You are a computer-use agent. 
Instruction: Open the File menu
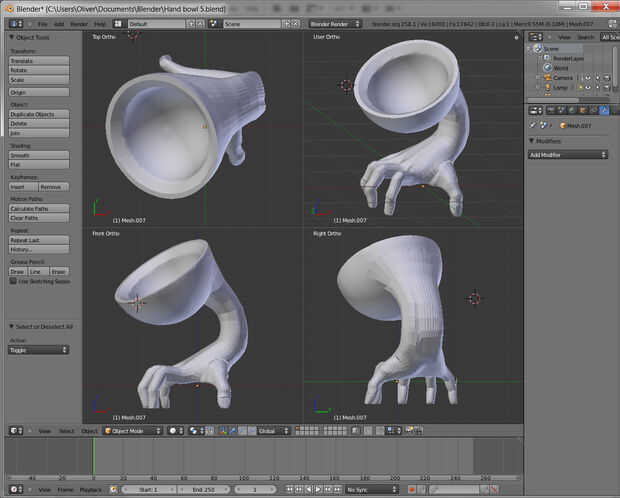[42, 24]
